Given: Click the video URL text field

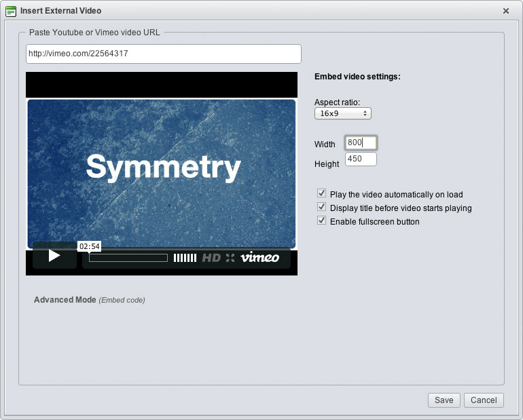Looking at the screenshot, I should pyautogui.click(x=164, y=54).
